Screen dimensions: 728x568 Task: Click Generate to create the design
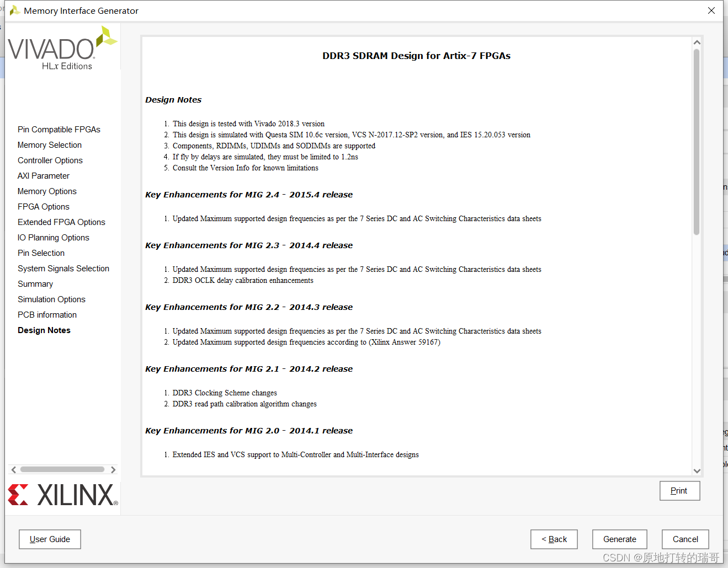[619, 539]
